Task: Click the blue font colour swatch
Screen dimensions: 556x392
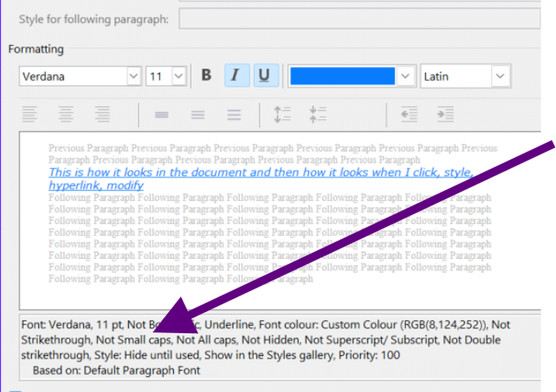Action: [x=343, y=76]
